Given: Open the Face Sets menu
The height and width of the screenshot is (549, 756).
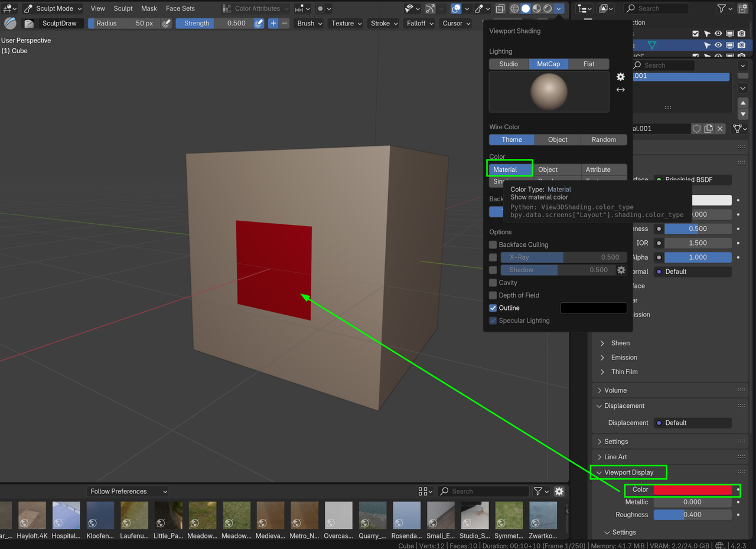Looking at the screenshot, I should (180, 9).
